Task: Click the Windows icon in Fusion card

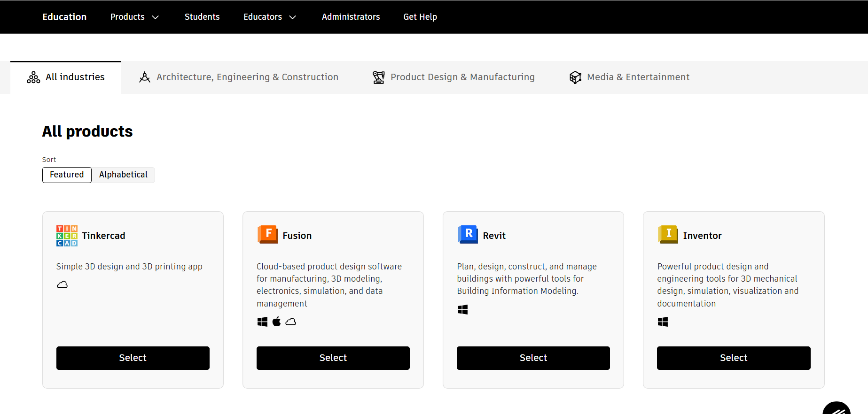Action: [x=262, y=322]
